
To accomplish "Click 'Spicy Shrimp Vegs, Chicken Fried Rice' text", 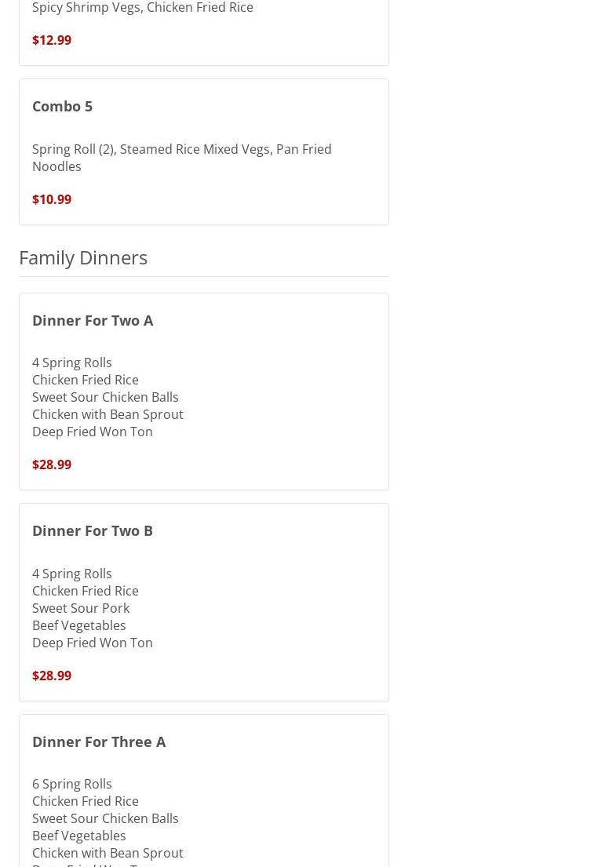I will point(143,8).
